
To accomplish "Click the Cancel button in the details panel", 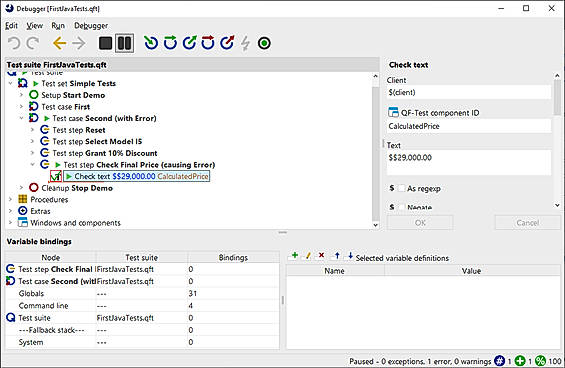I will (x=528, y=222).
